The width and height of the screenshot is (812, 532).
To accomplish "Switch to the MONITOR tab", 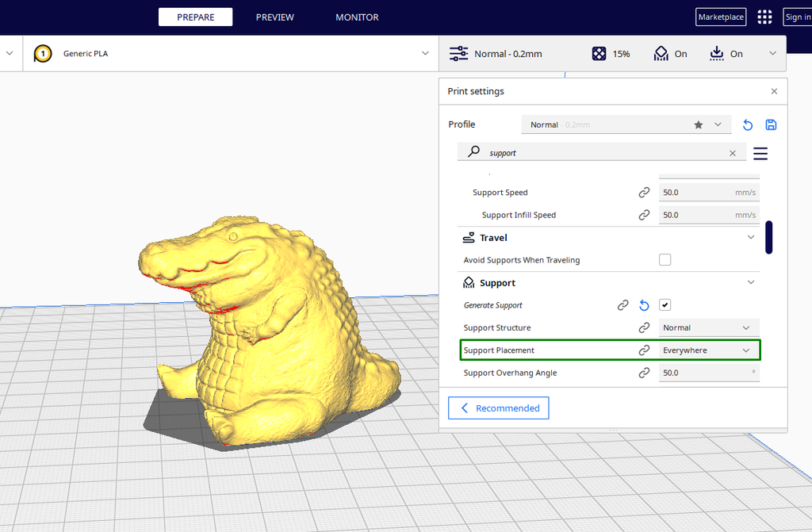I will tap(357, 17).
